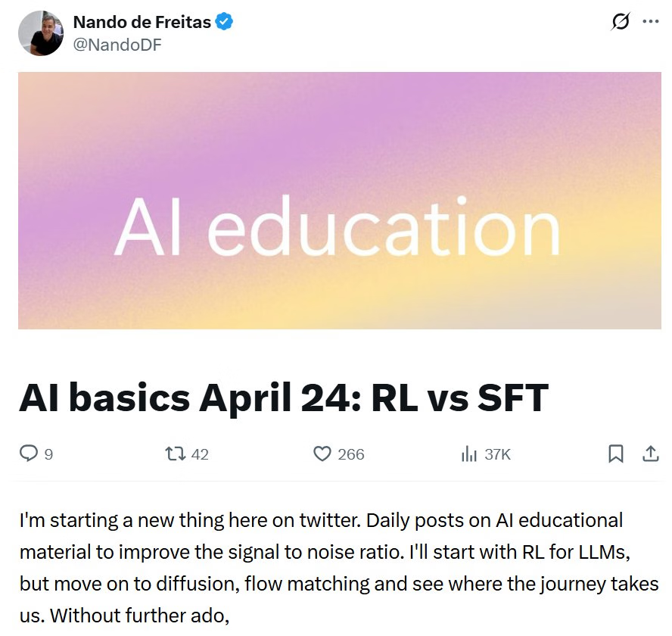Like the post with the heart icon
Screen dimensions: 672x636
pyautogui.click(x=322, y=454)
